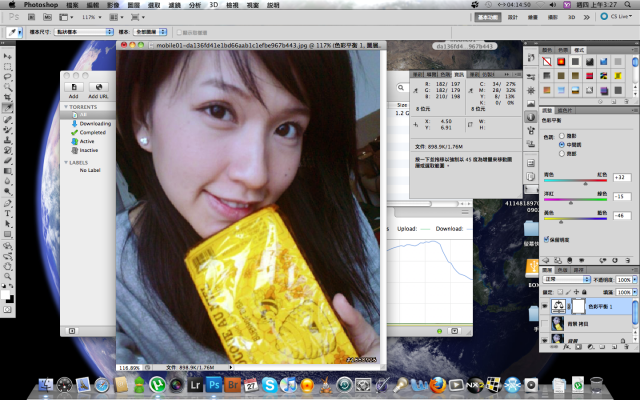Viewport: 640px width, 400px height.
Task: Select the 3D Camera Rotate tool
Action: pyautogui.click(x=8, y=256)
